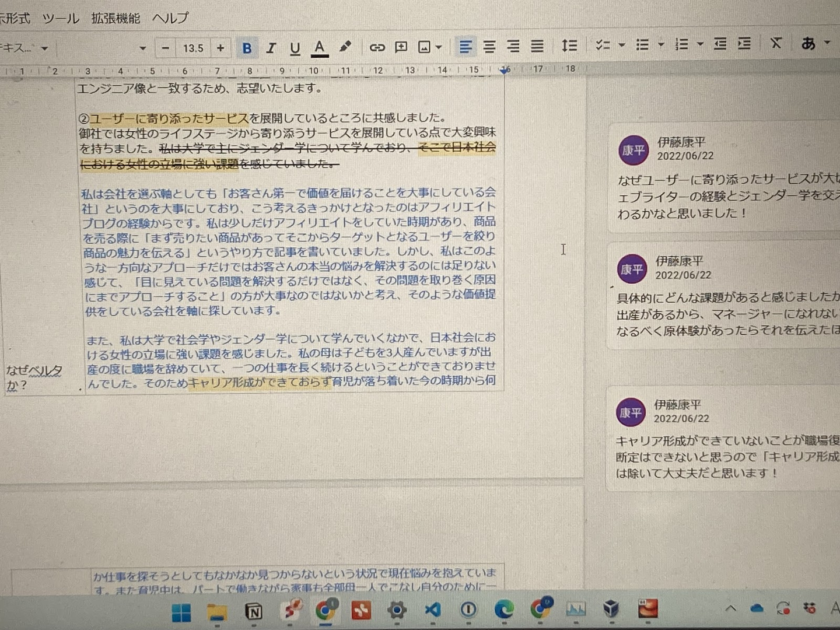Decrease the paragraph indent

click(720, 44)
